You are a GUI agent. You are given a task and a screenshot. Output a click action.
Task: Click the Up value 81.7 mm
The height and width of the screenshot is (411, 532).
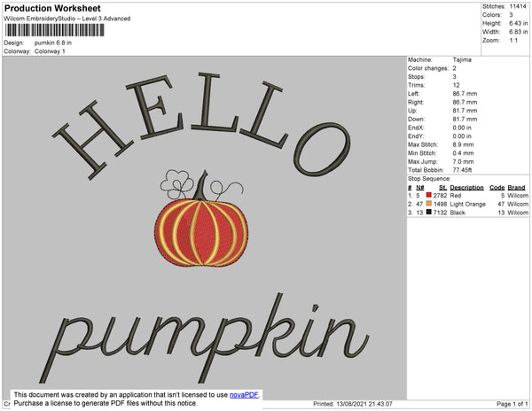click(x=465, y=111)
